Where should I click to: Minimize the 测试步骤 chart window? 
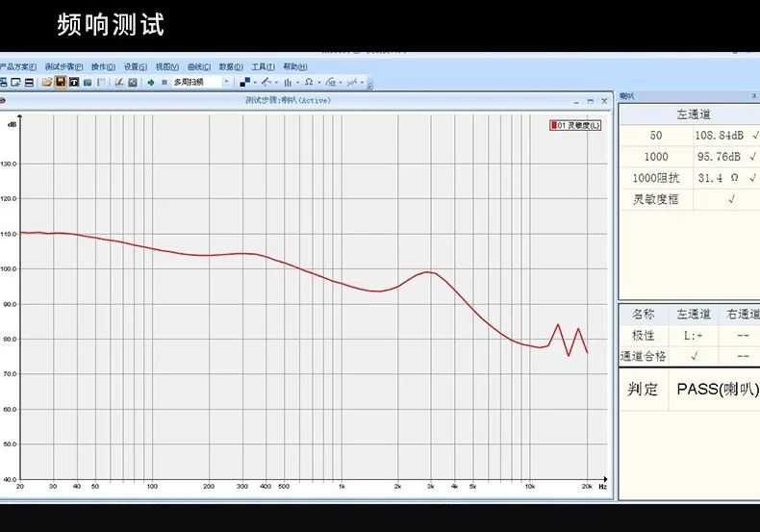tap(576, 101)
